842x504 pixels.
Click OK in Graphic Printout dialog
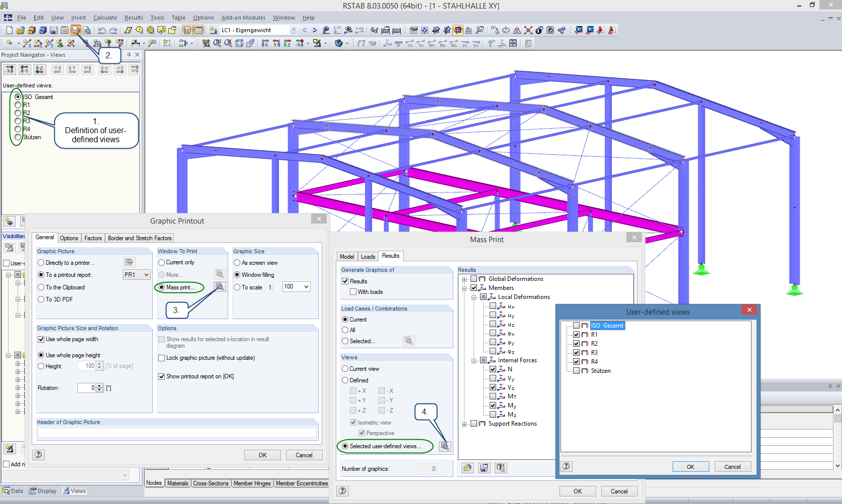262,455
